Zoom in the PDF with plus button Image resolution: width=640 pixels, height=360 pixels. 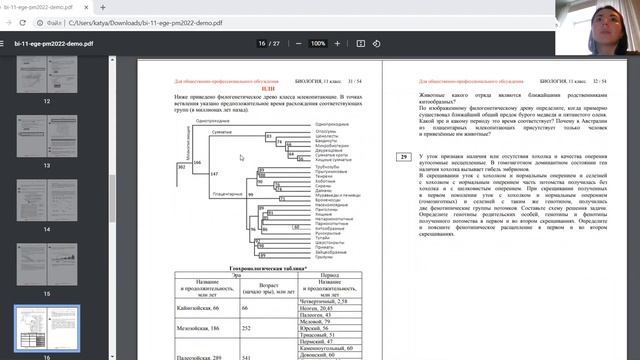click(337, 43)
